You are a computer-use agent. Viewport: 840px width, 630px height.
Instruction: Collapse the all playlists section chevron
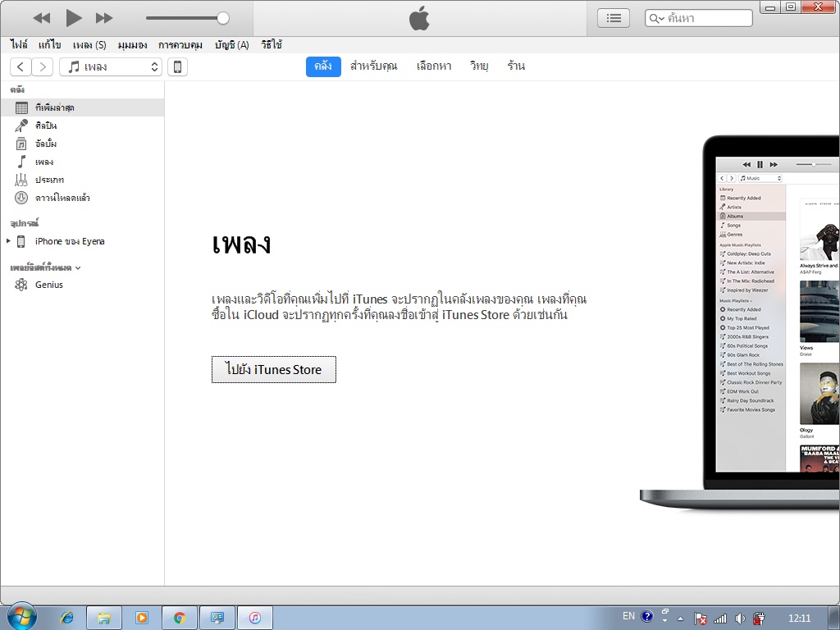(x=78, y=268)
